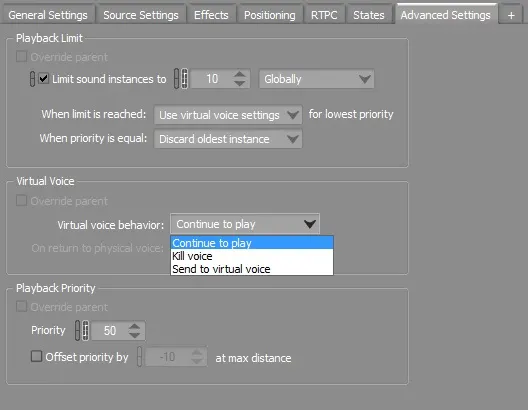Decrease Priority with the down arrow
This screenshot has height=410, width=528.
pos(135,335)
